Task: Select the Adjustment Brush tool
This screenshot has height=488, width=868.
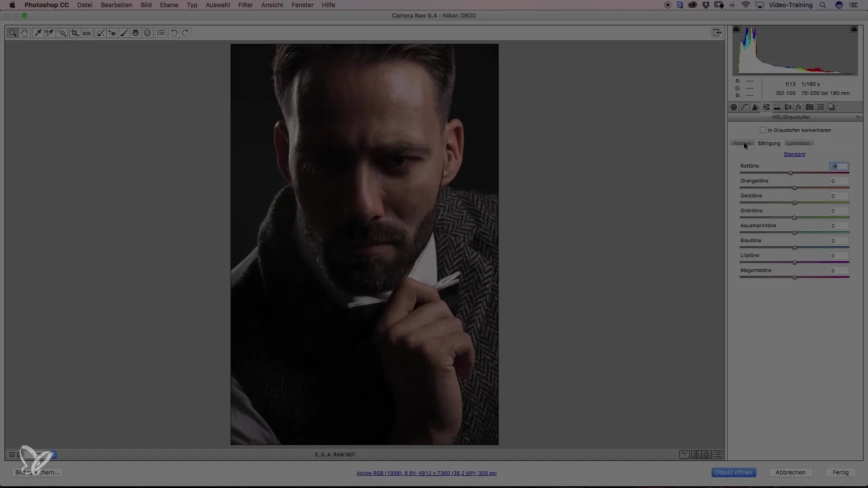Action: pyautogui.click(x=124, y=33)
